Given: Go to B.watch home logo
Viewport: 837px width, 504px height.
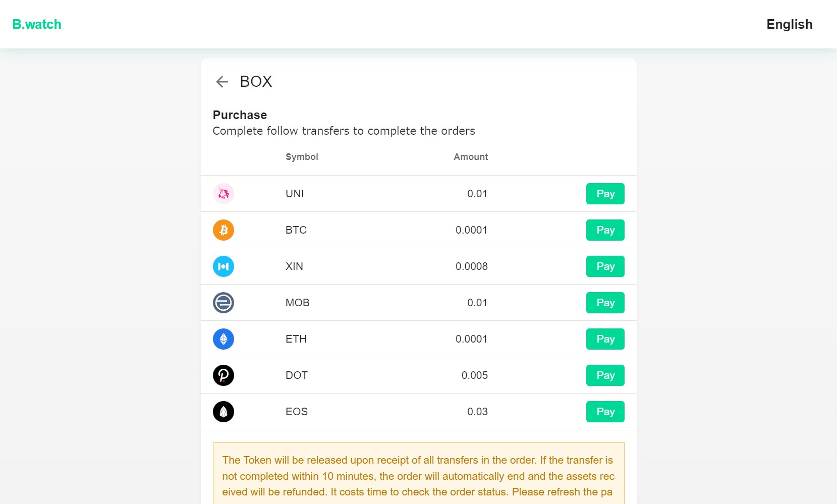Looking at the screenshot, I should coord(37,24).
